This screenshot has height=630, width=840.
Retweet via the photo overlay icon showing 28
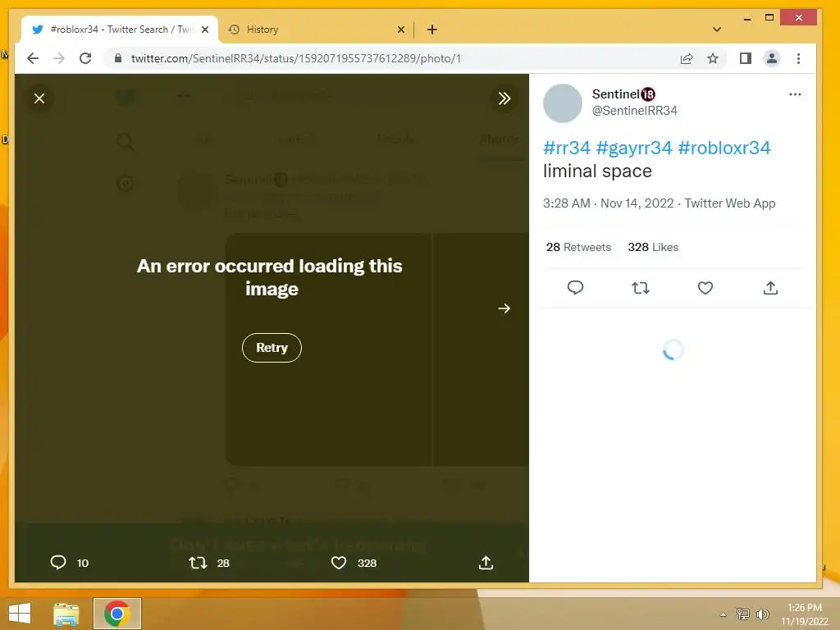pyautogui.click(x=199, y=563)
